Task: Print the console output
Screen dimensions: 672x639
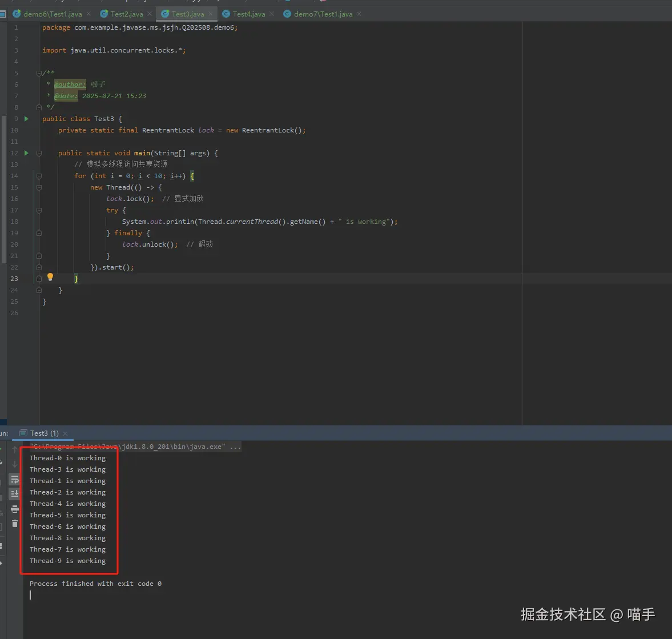Action: click(15, 509)
